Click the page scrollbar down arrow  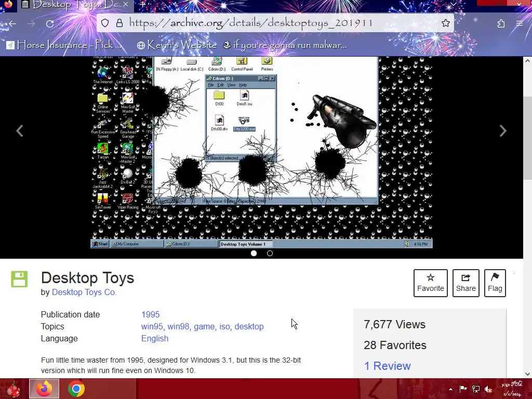point(527,374)
